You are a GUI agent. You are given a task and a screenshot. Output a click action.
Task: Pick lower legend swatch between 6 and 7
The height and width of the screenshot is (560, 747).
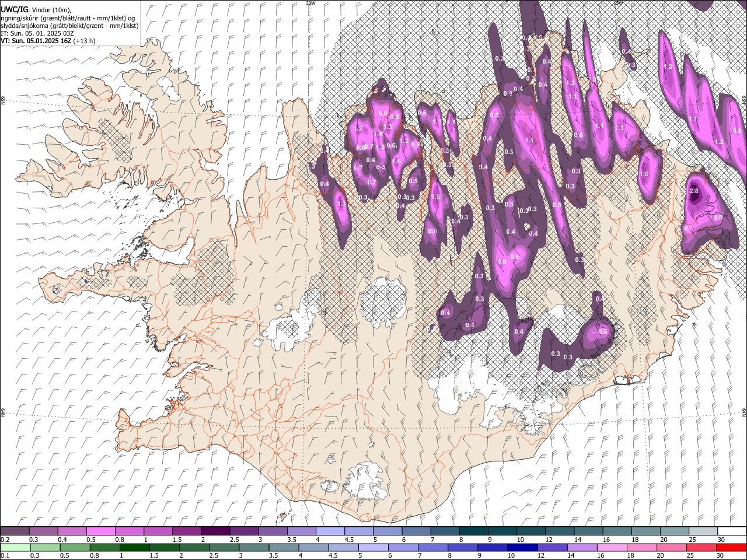(403, 547)
